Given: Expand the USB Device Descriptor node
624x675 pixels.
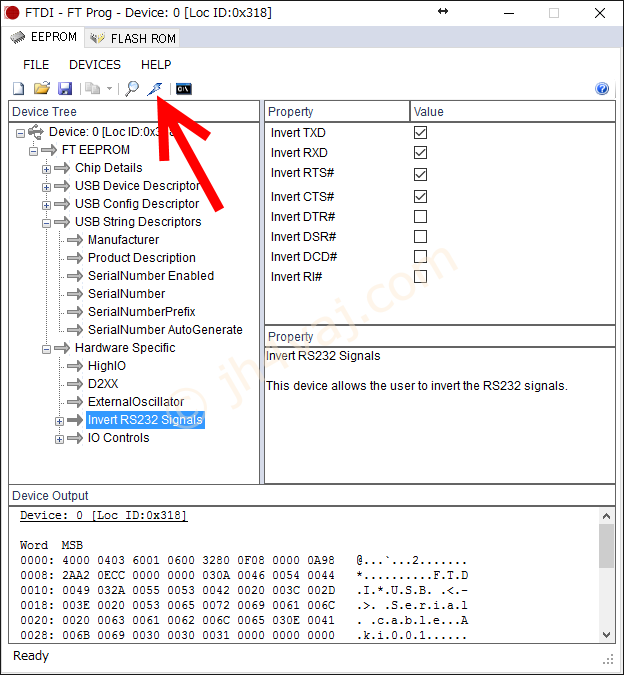Looking at the screenshot, I should [46, 187].
